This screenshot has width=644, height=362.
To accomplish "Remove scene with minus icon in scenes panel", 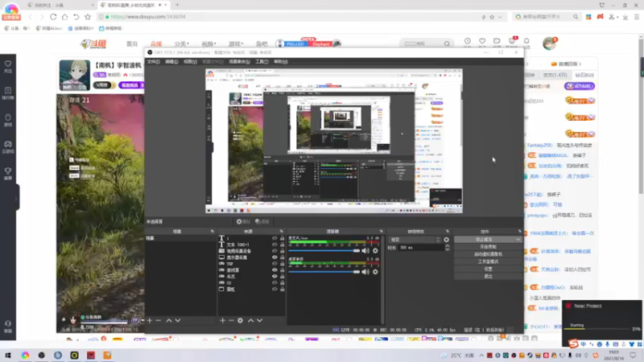I will pyautogui.click(x=159, y=320).
